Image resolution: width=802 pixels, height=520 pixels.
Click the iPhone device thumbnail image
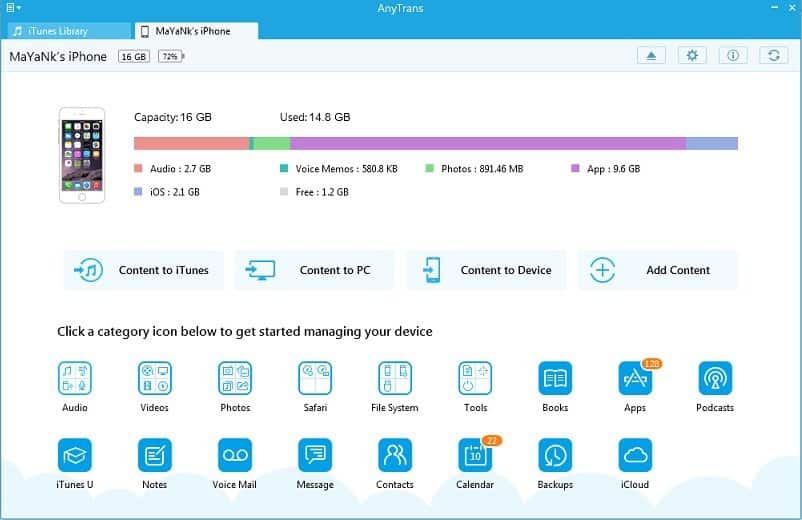pyautogui.click(x=82, y=155)
